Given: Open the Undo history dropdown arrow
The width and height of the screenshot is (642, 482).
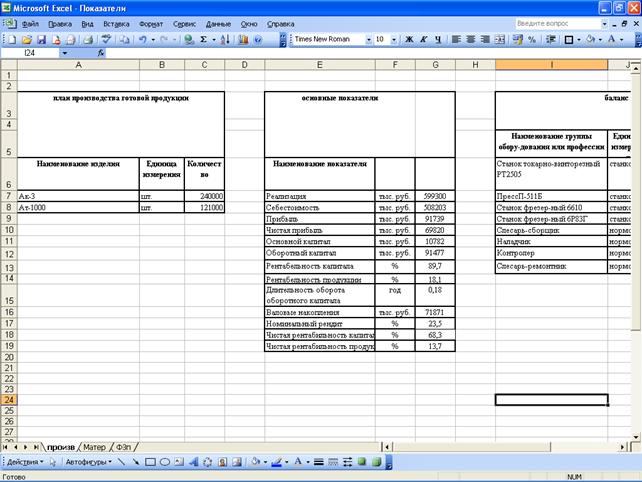Looking at the screenshot, I should pyautogui.click(x=153, y=39).
